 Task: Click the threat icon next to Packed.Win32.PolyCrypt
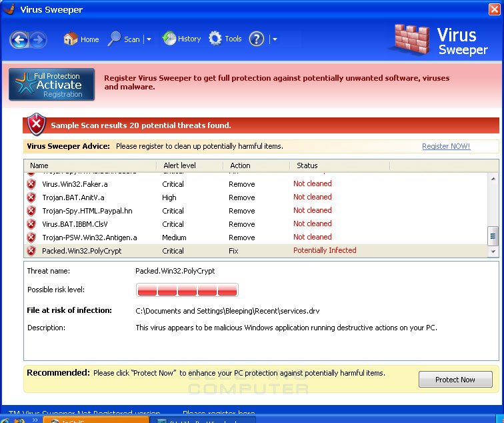click(x=31, y=251)
